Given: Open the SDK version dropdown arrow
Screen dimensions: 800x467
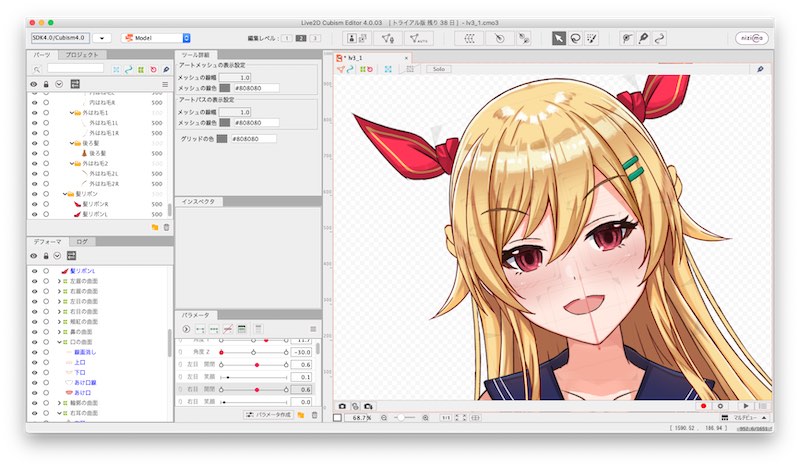Looking at the screenshot, I should (102, 38).
